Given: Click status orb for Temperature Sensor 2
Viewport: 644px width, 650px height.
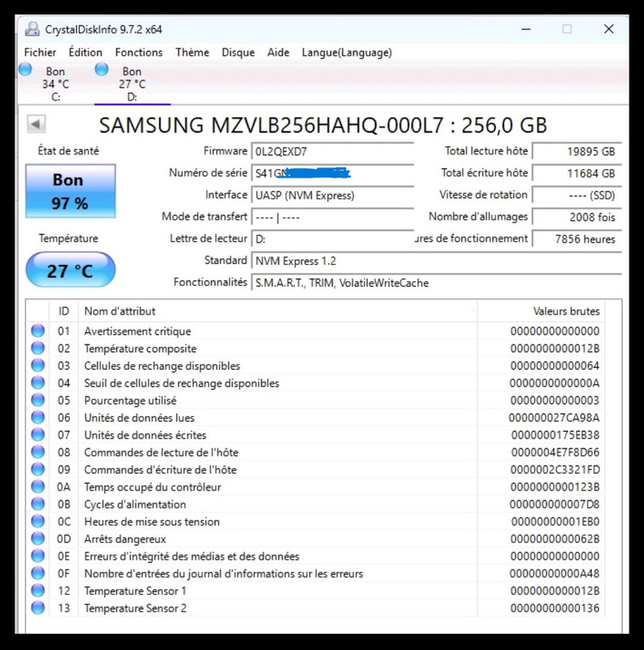Looking at the screenshot, I should coord(37,608).
